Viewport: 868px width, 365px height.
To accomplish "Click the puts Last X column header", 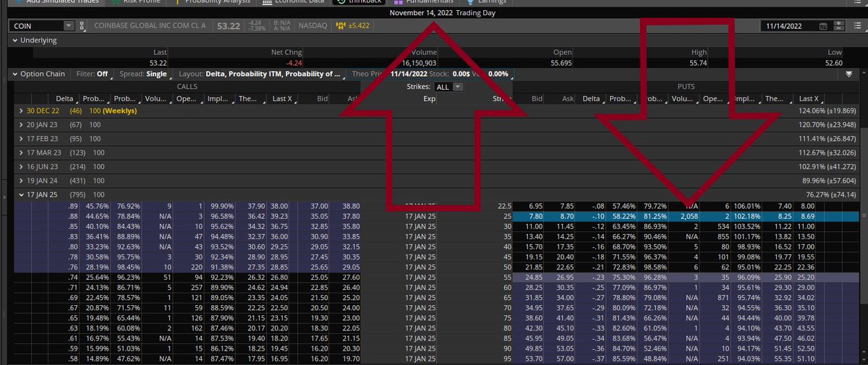I will (809, 99).
